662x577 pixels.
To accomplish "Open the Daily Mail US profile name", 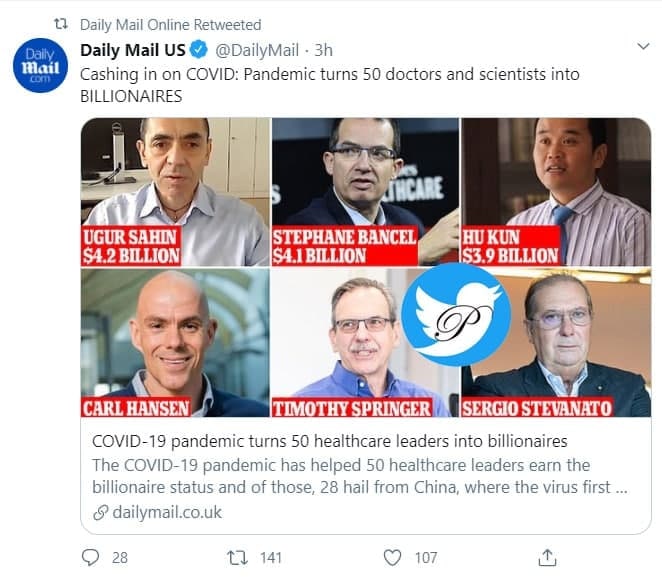I will [136, 49].
